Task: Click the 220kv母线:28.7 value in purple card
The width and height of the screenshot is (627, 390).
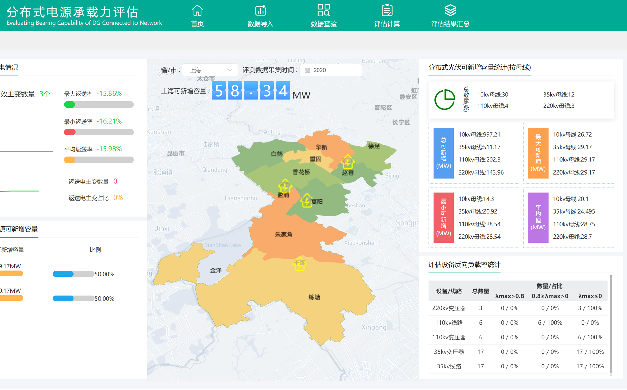Action: coord(573,236)
